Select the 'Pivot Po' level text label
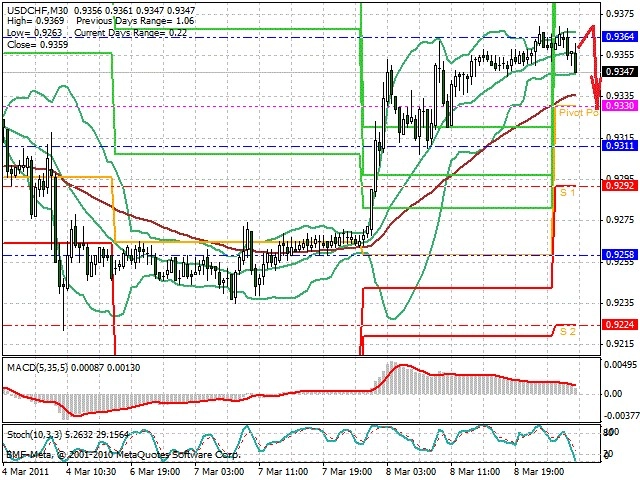The width and height of the screenshot is (640, 480). (578, 112)
